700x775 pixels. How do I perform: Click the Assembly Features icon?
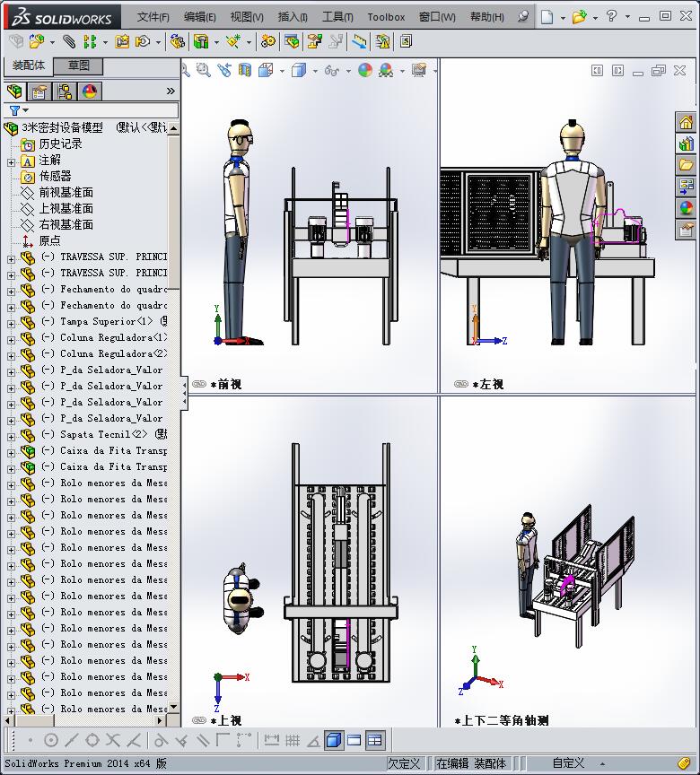click(201, 41)
